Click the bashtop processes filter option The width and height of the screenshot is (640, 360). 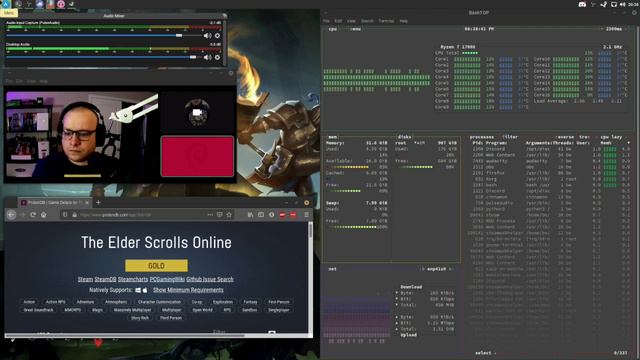tap(510, 137)
